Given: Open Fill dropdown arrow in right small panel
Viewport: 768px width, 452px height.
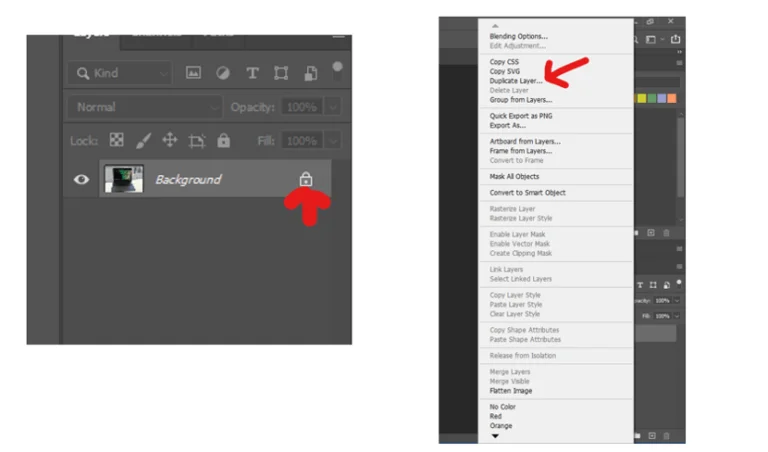Looking at the screenshot, I should [677, 316].
